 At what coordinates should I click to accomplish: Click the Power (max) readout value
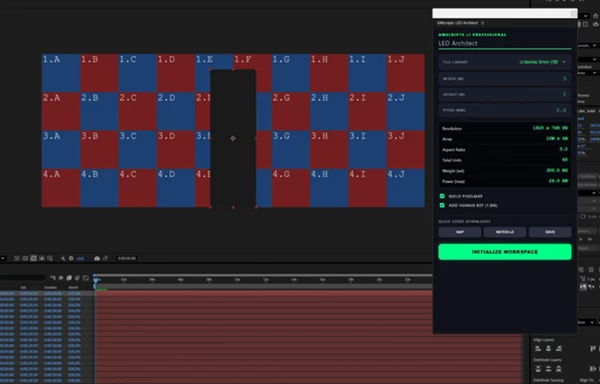(558, 181)
